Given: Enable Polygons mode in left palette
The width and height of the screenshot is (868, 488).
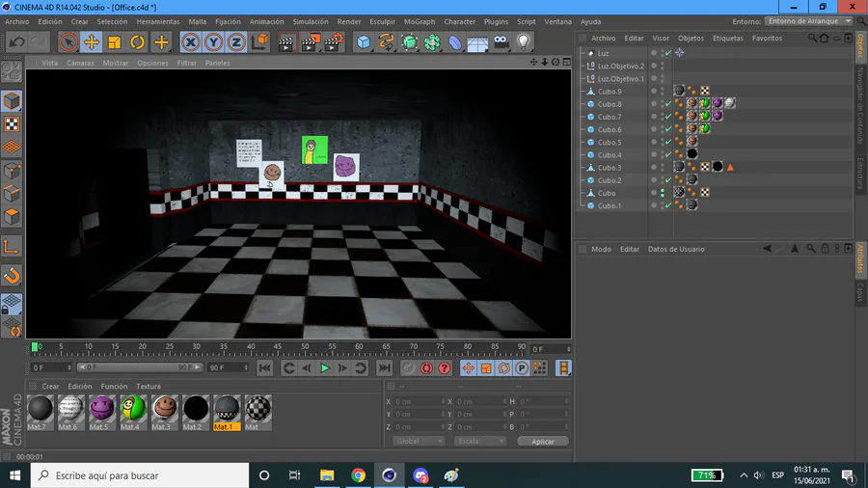Looking at the screenshot, I should pyautogui.click(x=12, y=216).
